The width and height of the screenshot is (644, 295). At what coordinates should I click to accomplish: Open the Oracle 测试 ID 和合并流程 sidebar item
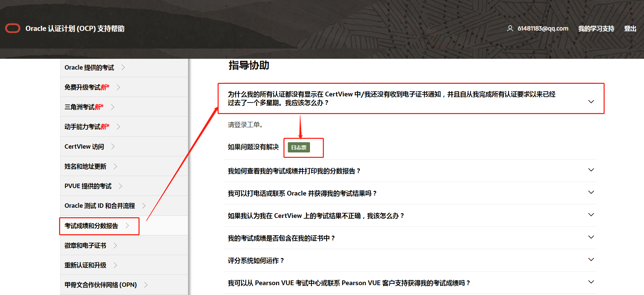click(x=124, y=206)
